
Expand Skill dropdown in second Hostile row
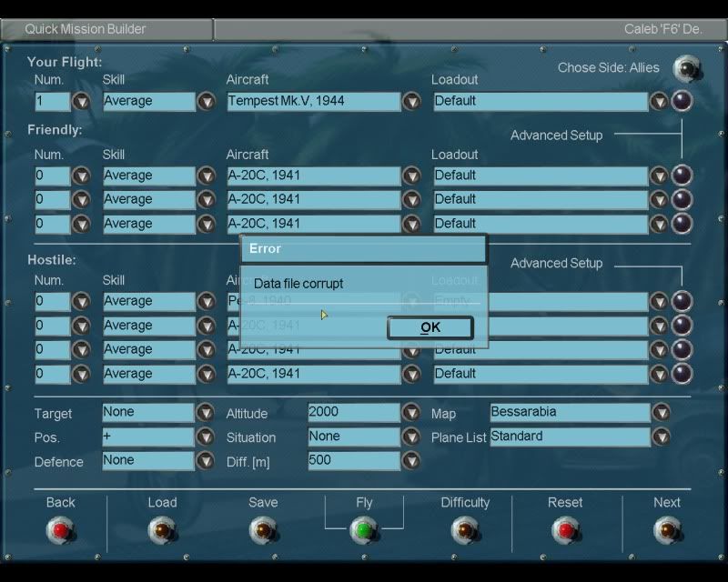point(207,326)
